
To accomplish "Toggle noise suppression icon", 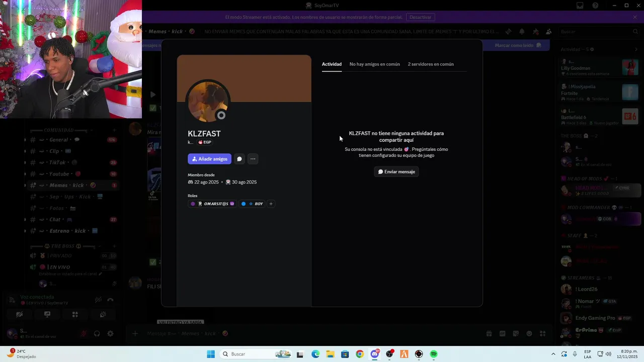I will click(99, 300).
